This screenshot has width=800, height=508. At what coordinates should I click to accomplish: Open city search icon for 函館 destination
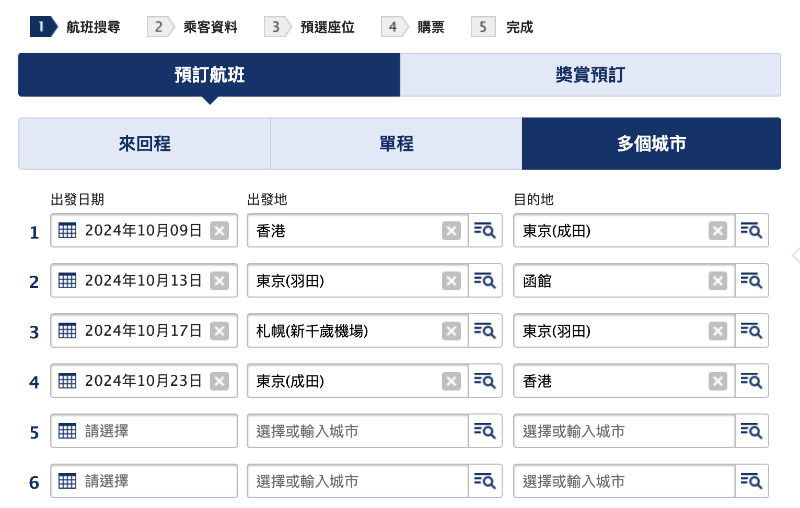coord(751,281)
